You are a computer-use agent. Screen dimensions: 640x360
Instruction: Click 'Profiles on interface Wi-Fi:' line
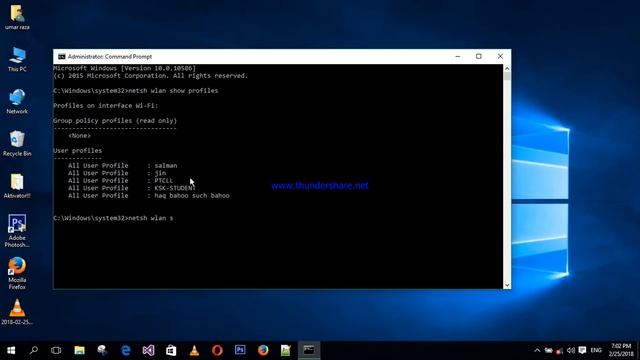point(105,105)
